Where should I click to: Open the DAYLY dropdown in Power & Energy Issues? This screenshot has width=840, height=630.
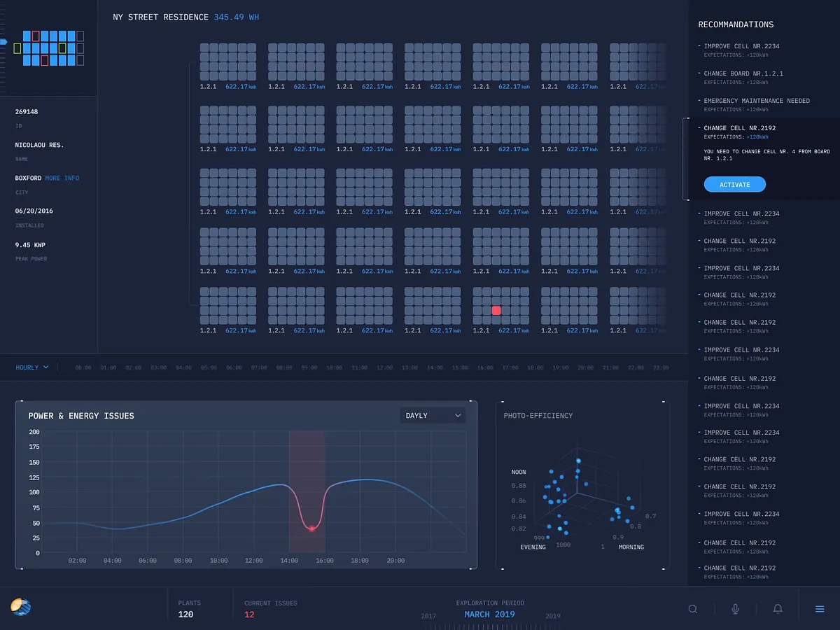point(432,415)
